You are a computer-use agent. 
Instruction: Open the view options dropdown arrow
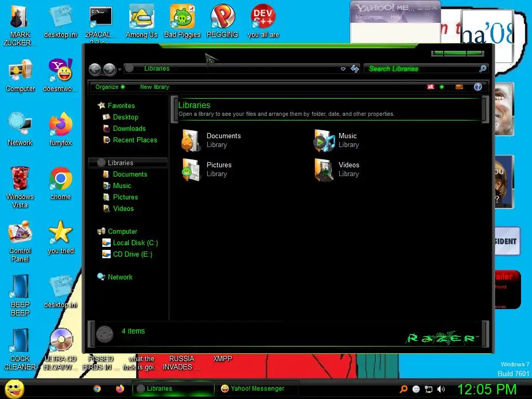pyautogui.click(x=442, y=87)
